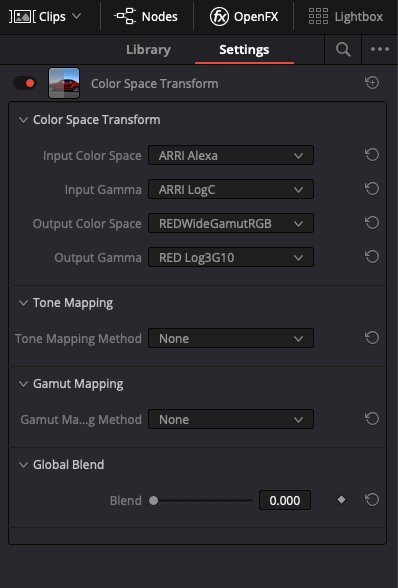Viewport: 398px width, 588px height.
Task: Reset the Input Color Space setting
Action: click(x=372, y=155)
